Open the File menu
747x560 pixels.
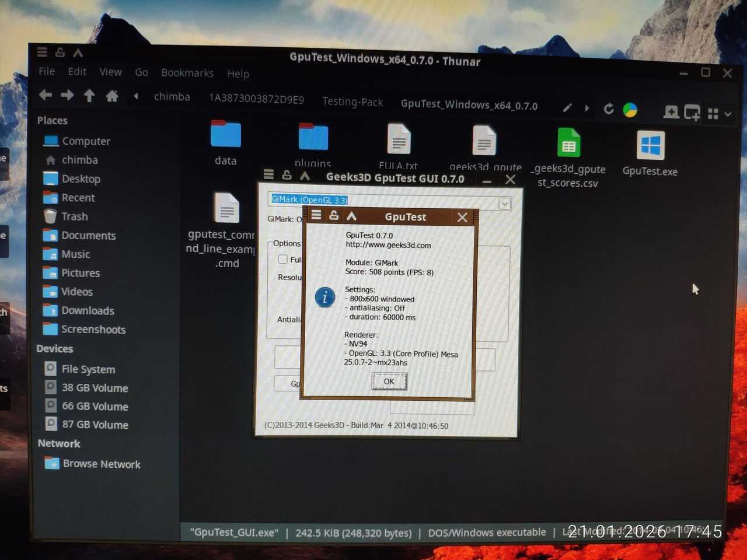coord(47,71)
